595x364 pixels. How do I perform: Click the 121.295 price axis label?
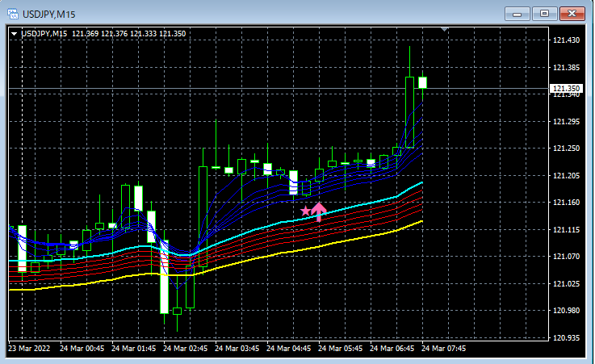point(566,121)
